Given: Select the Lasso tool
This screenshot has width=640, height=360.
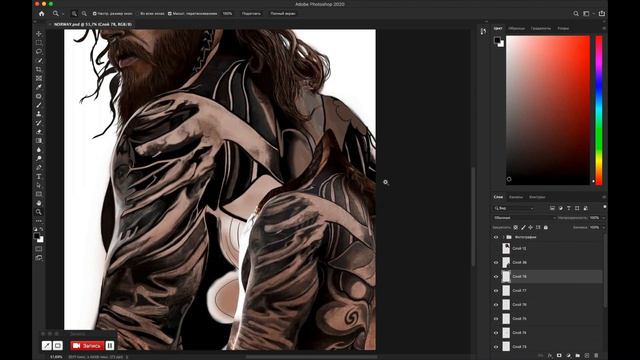Looking at the screenshot, I should click(x=39, y=51).
